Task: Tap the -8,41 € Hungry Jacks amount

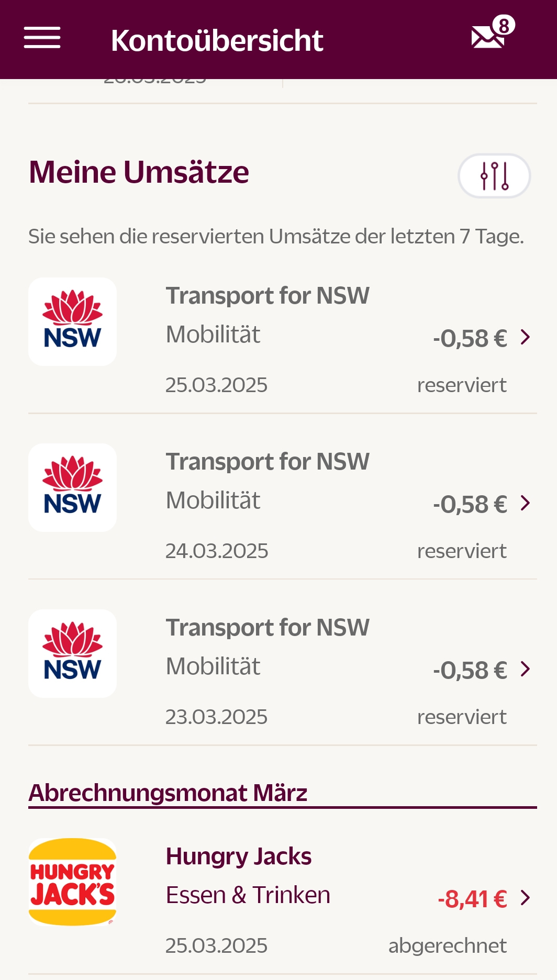Action: (472, 899)
